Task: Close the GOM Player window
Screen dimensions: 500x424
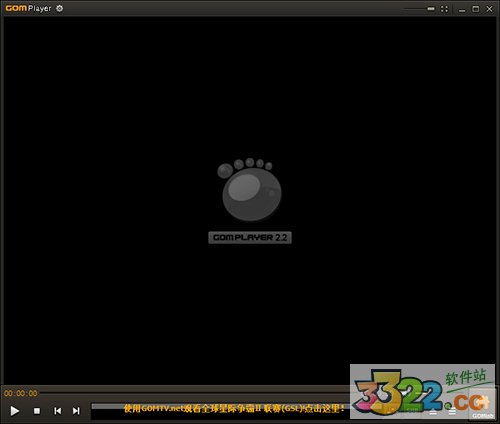Action: tap(489, 9)
